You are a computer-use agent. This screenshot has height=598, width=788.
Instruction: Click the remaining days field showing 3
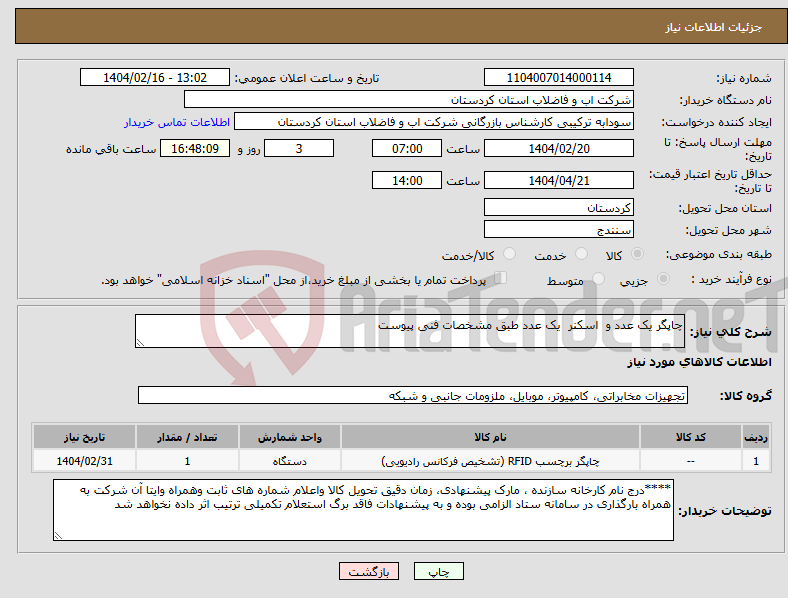[x=299, y=148]
